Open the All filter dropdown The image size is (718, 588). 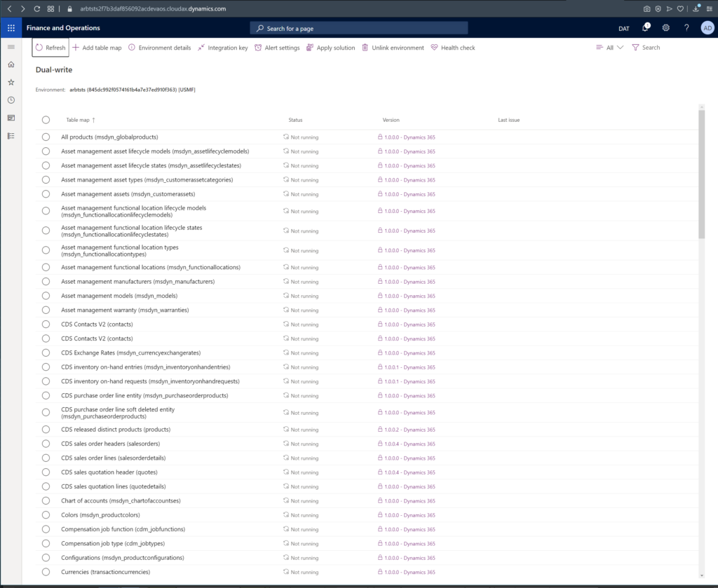point(609,48)
